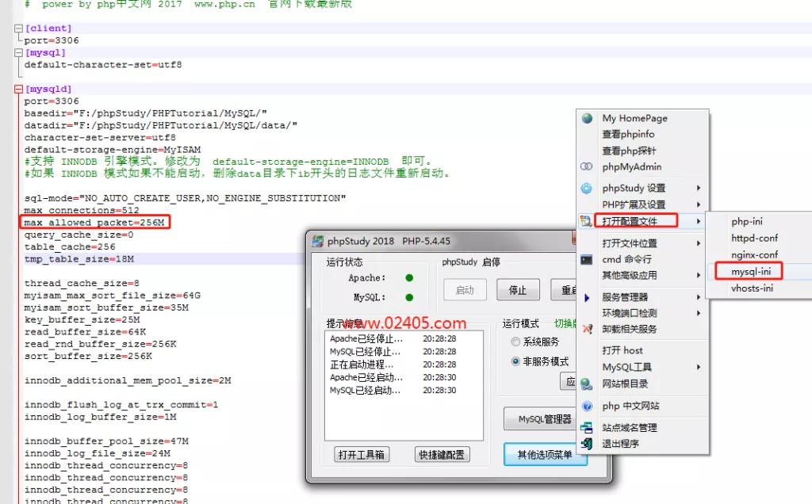The height and width of the screenshot is (504, 812).
Task: Click the default-storage-engine=MyISAM line
Action: point(113,150)
